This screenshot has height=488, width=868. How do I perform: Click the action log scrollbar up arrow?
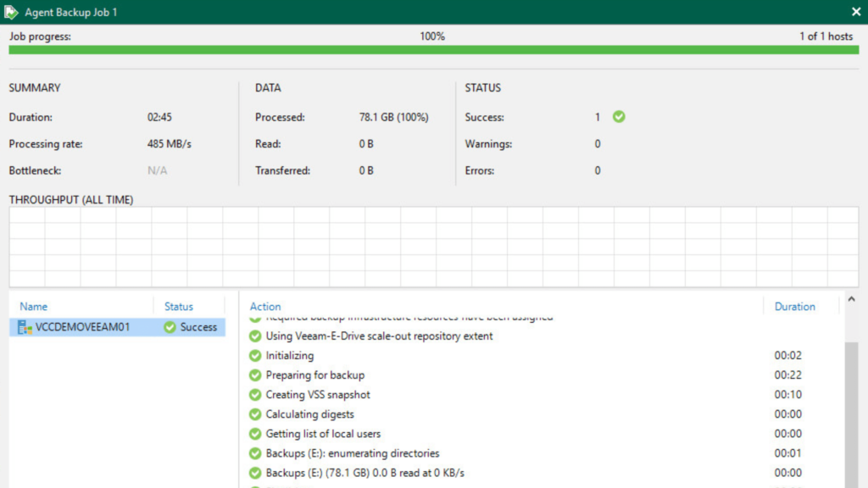(x=851, y=299)
